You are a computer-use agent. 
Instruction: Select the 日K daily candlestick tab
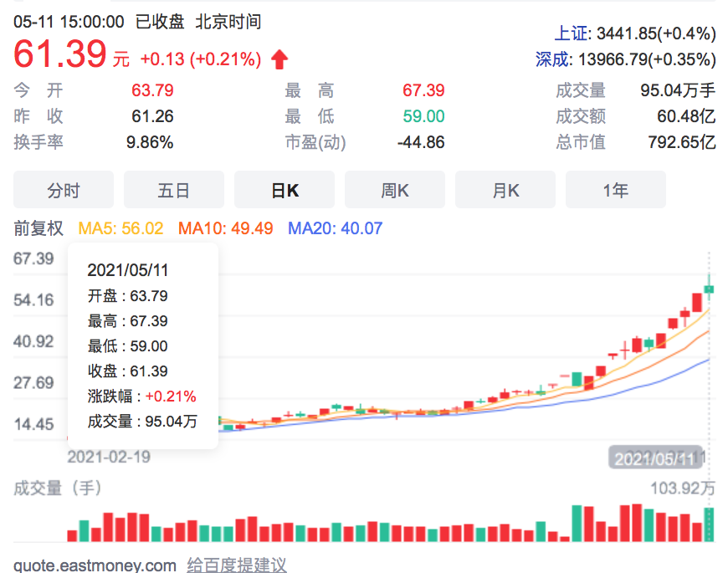click(285, 190)
